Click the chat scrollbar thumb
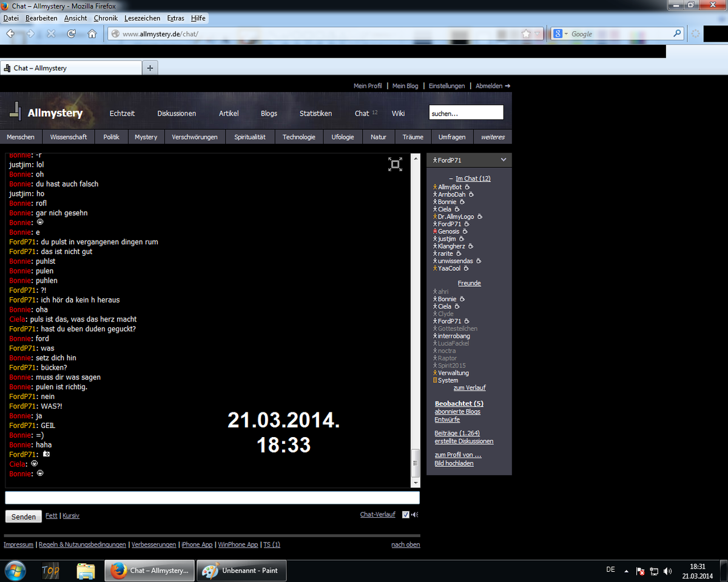The image size is (728, 582). pos(416,463)
